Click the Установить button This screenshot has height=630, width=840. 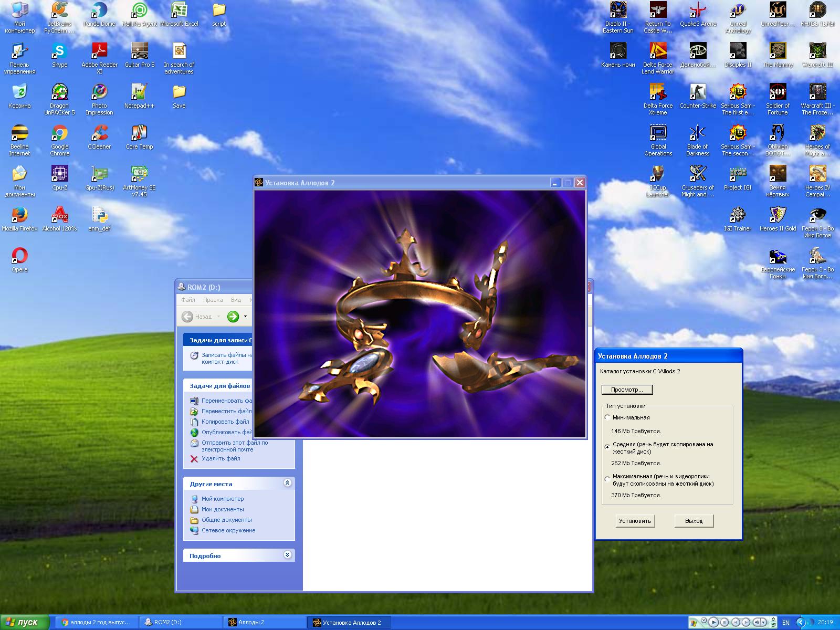point(635,521)
